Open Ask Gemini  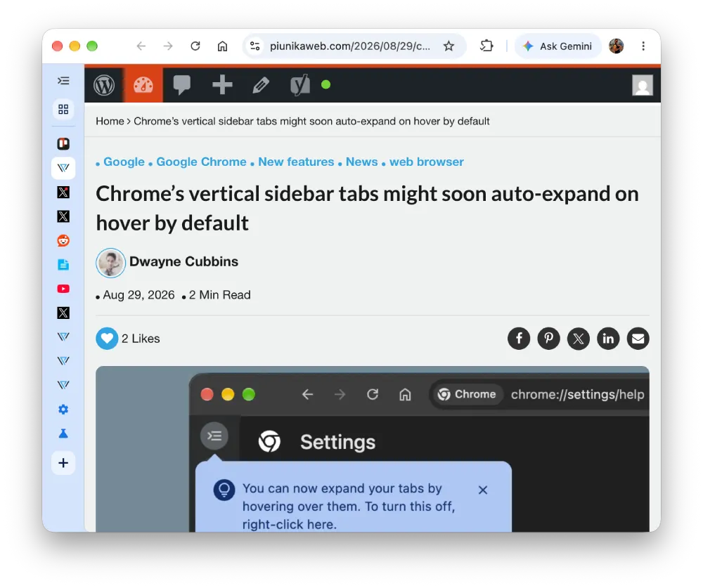click(x=557, y=46)
